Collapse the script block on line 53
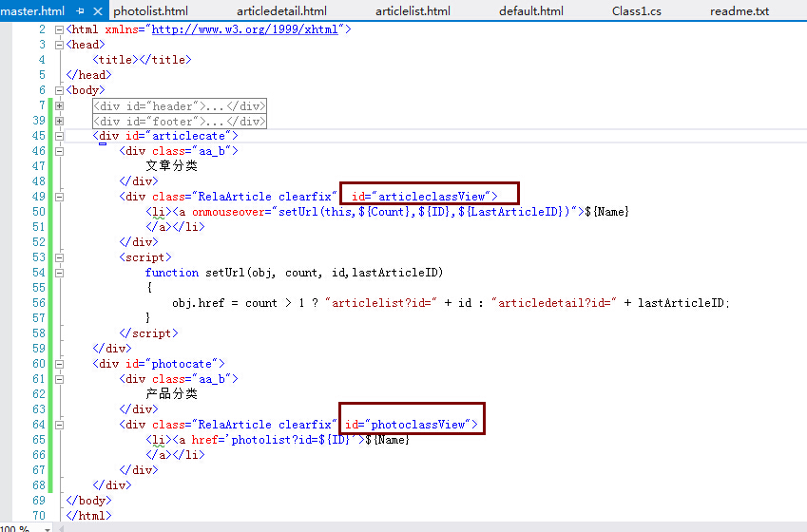This screenshot has height=532, width=807. click(x=59, y=257)
